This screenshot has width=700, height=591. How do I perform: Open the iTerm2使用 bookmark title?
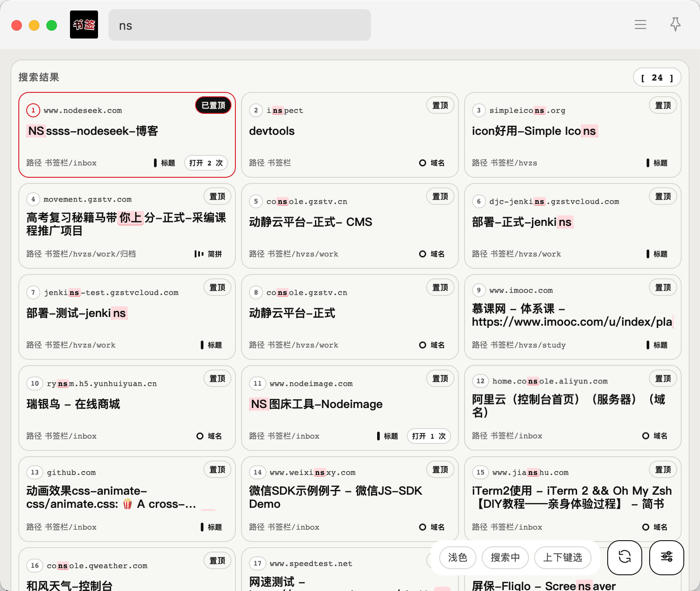571,497
